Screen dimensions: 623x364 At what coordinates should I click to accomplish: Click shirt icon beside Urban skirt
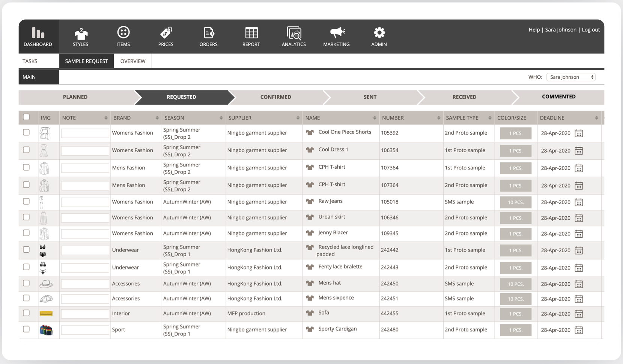[x=310, y=217]
